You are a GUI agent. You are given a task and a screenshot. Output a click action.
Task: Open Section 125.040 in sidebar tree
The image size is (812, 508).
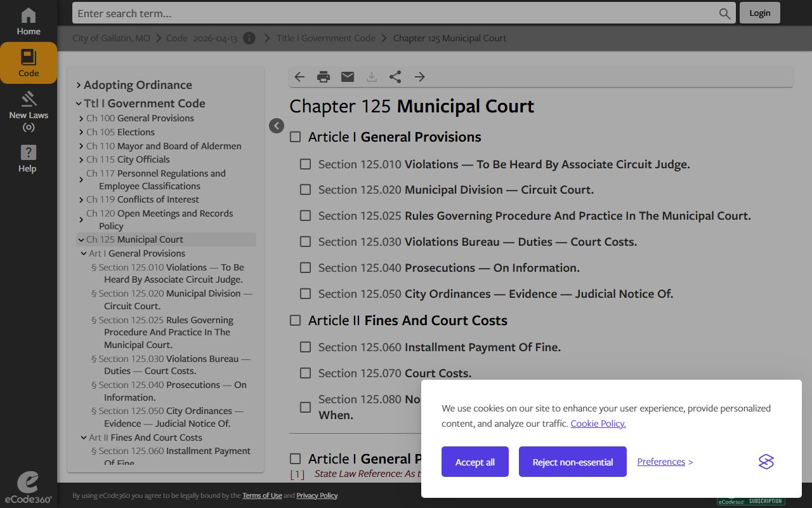169,391
